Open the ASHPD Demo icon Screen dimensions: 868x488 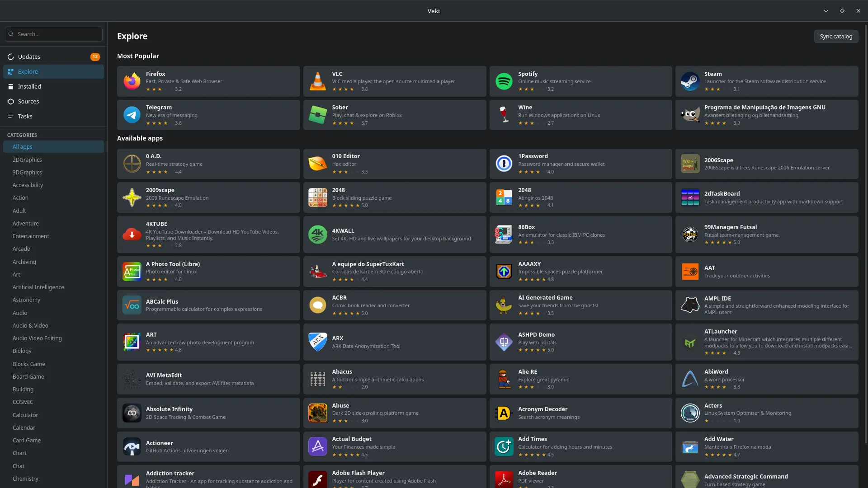coord(504,342)
